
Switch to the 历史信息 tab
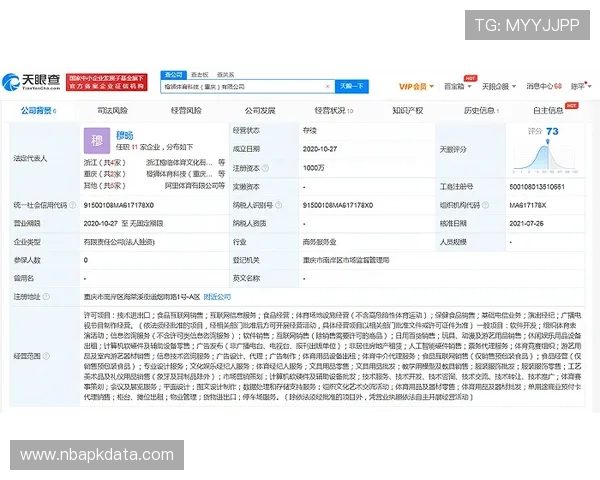coord(481,111)
